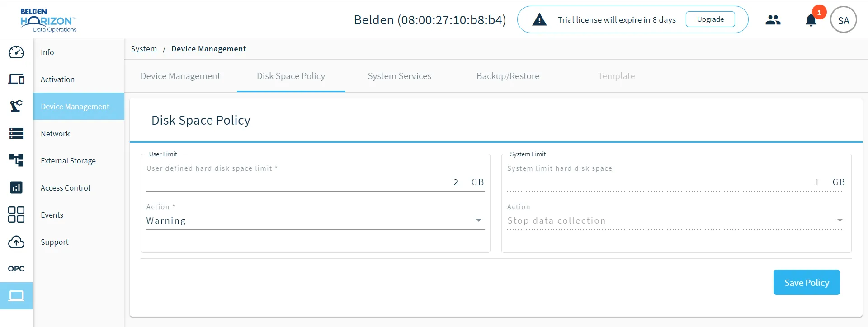Screen dimensions: 868x327
Task: Expand the user Action Warning dropdown
Action: coord(316,220)
